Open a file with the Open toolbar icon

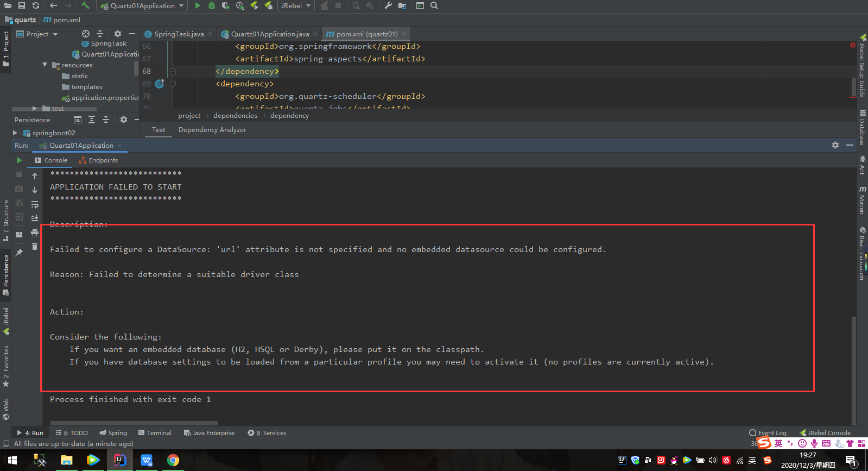pyautogui.click(x=8, y=5)
